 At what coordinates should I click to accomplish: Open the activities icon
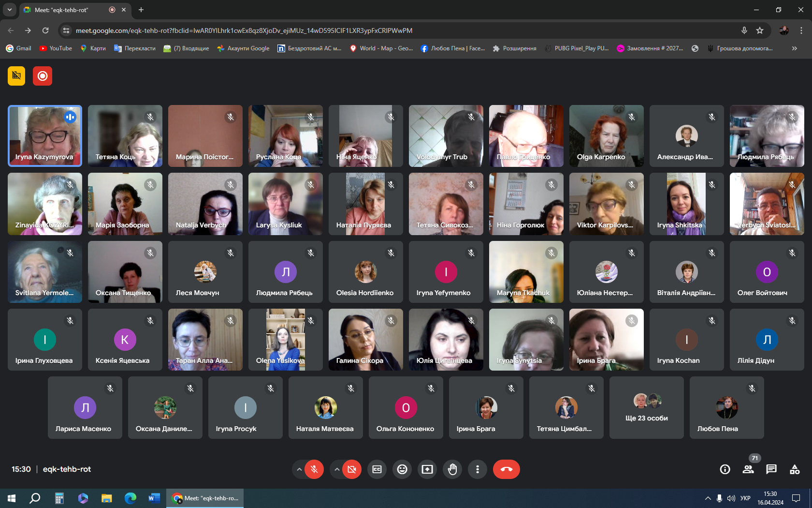(795, 469)
